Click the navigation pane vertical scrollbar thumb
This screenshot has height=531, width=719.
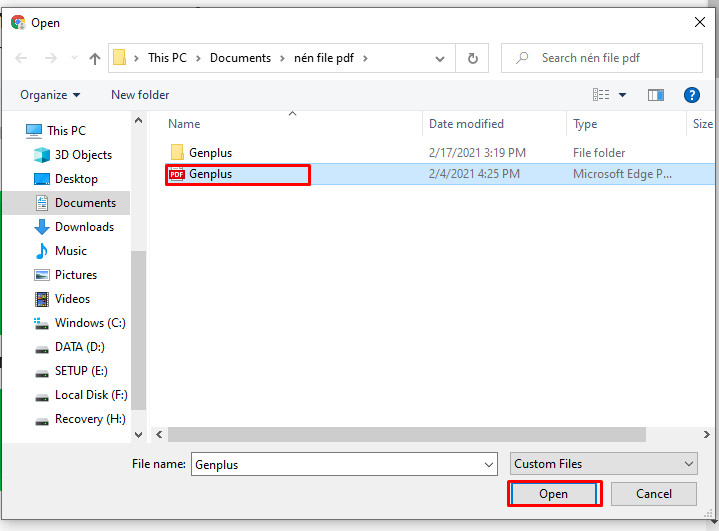point(138,330)
